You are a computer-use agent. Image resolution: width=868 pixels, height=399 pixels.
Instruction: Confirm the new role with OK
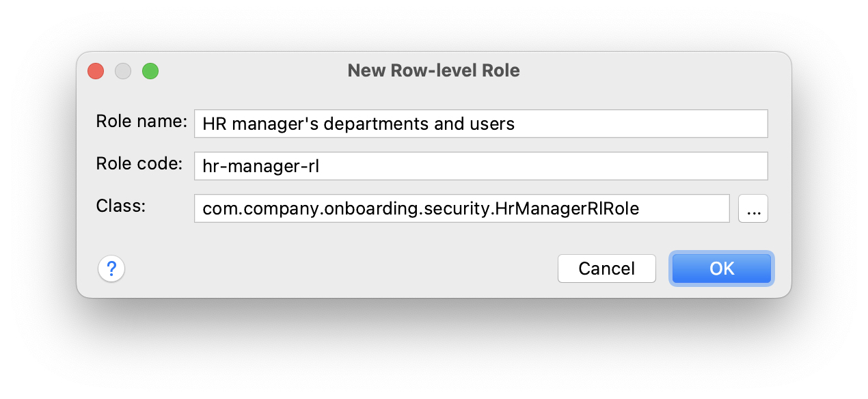pyautogui.click(x=721, y=268)
